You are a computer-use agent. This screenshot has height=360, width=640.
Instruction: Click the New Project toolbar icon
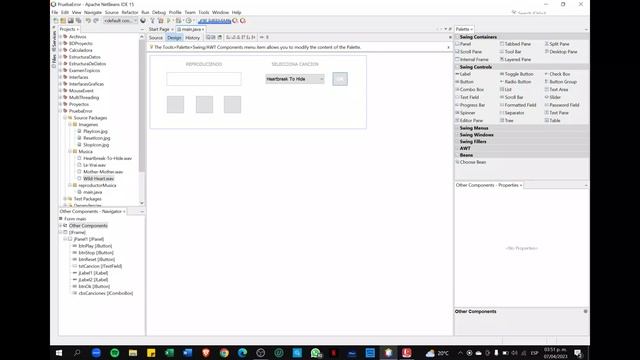pyautogui.click(x=63, y=21)
